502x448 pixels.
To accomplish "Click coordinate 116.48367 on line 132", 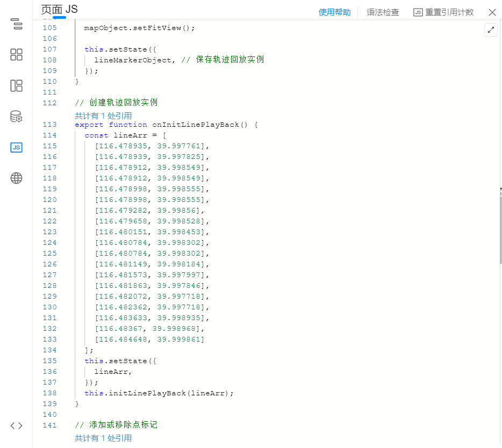I will click(121, 329).
